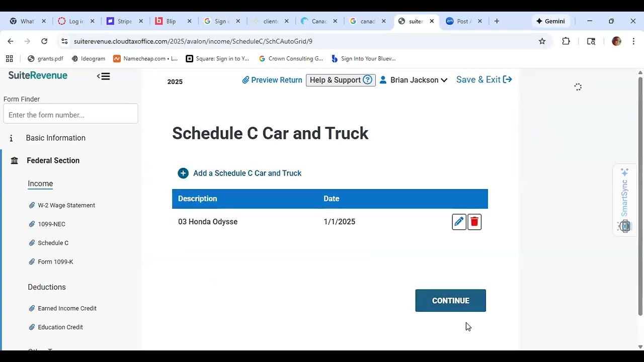The height and width of the screenshot is (362, 644).
Task: Open the Chrome profile avatar
Action: tap(616, 41)
